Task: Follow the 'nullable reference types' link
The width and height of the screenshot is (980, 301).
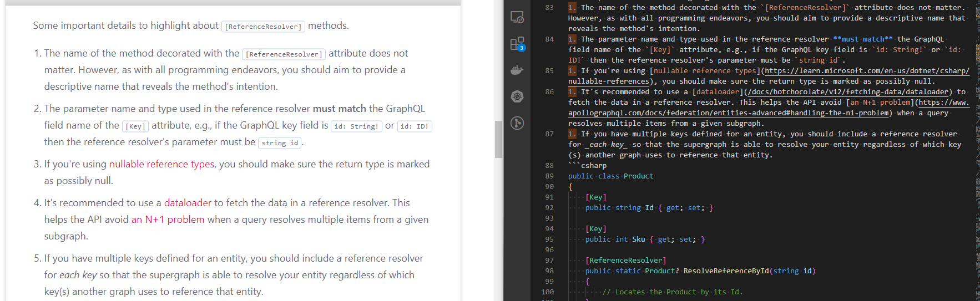Action: (161, 164)
